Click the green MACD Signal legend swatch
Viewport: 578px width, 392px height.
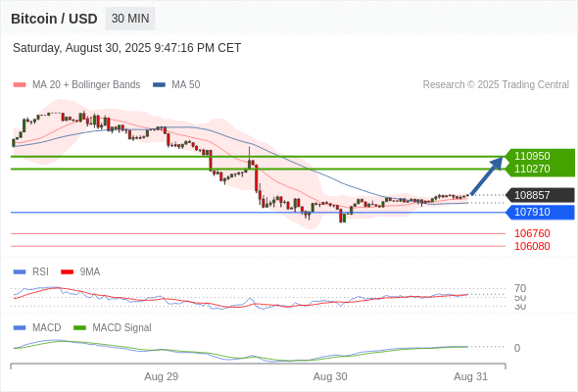click(79, 328)
